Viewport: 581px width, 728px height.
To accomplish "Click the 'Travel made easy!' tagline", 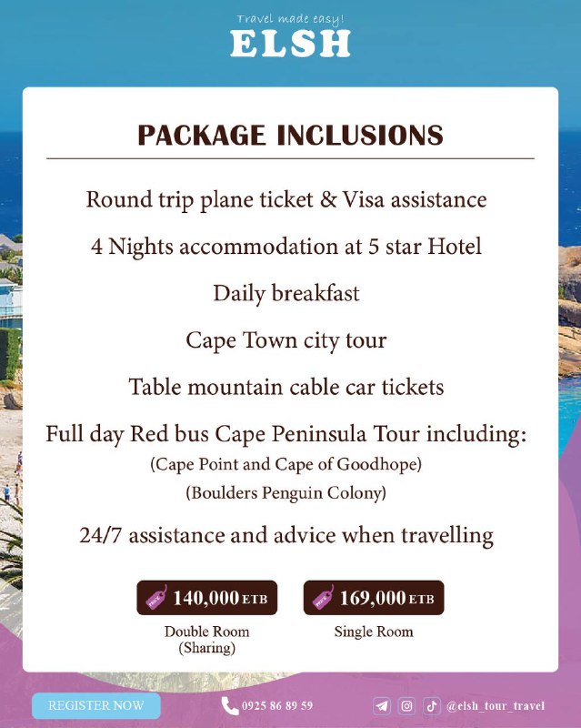I will 290,17.
